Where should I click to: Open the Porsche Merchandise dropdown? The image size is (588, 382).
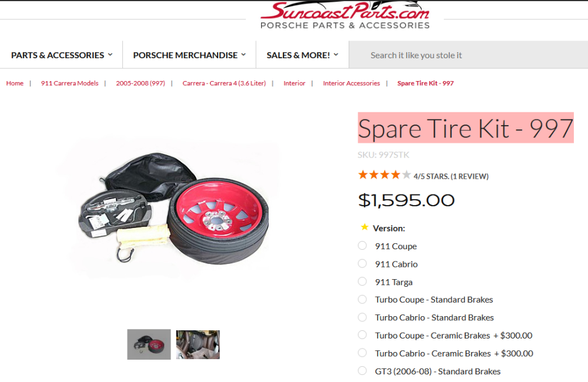tap(189, 55)
